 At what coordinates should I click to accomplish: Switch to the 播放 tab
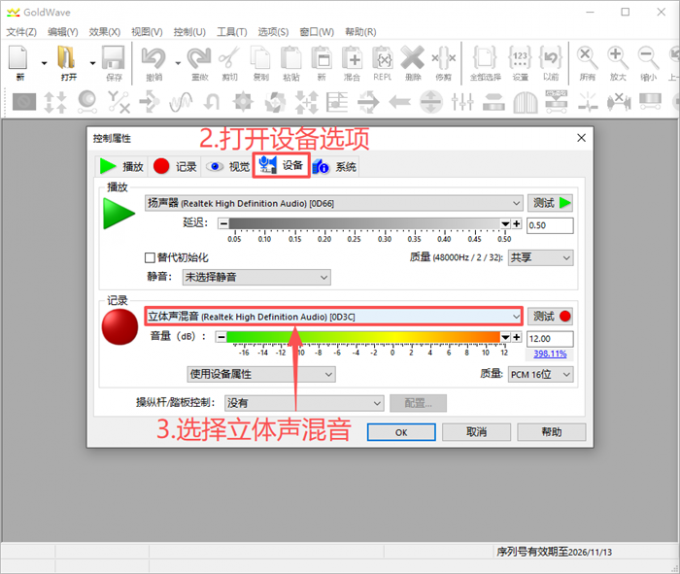(122, 166)
